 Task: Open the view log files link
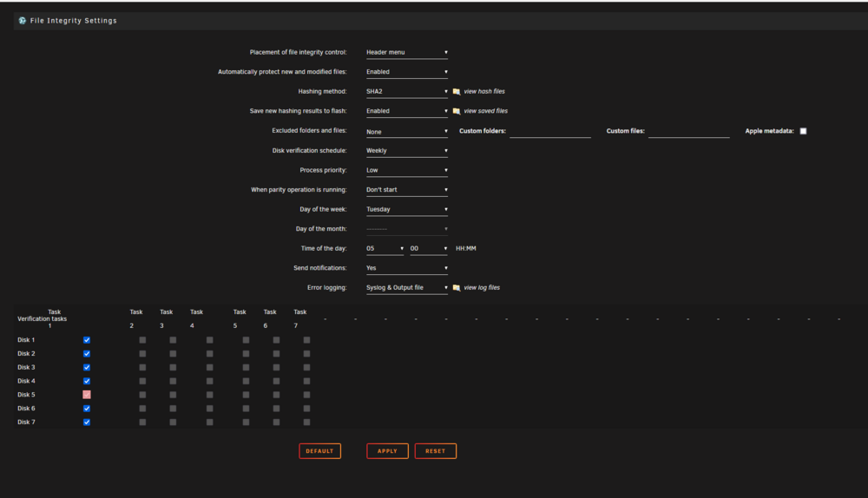(482, 288)
